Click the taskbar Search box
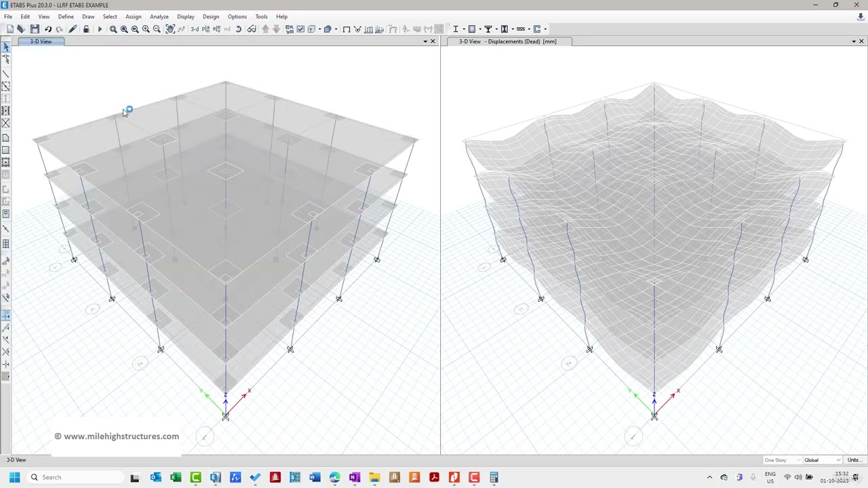868x488 pixels. 74,477
